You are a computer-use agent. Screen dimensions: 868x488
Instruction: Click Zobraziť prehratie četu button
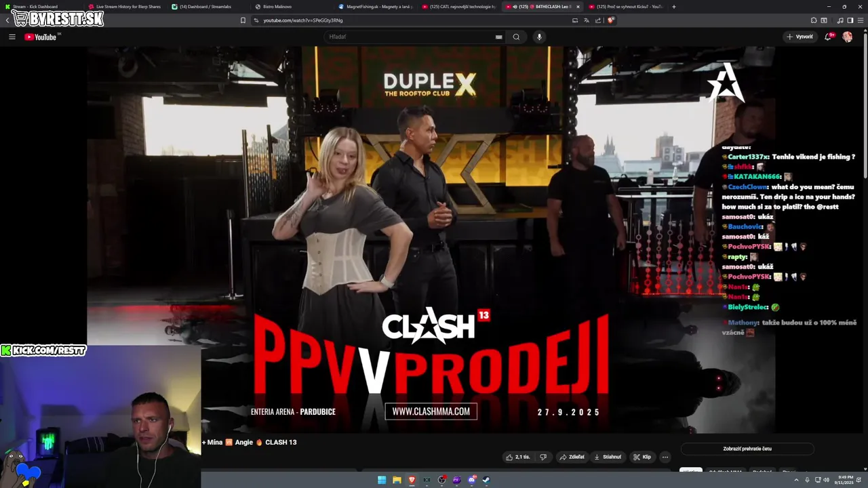(747, 449)
